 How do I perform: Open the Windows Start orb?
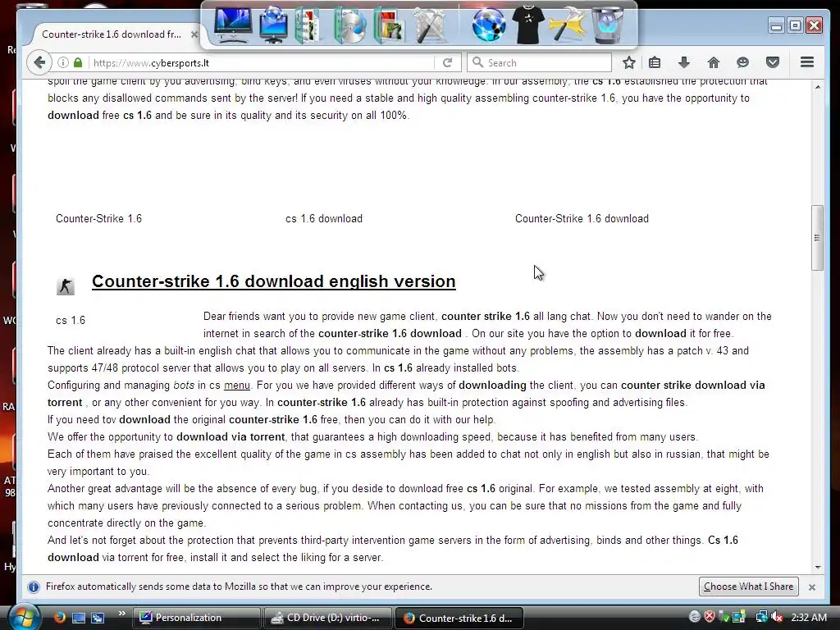(x=24, y=617)
